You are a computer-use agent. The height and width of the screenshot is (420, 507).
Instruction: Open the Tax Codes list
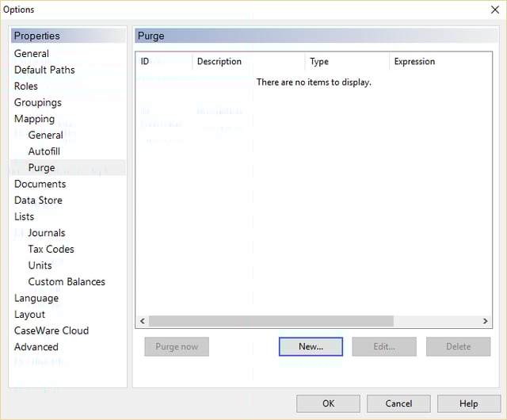51,249
